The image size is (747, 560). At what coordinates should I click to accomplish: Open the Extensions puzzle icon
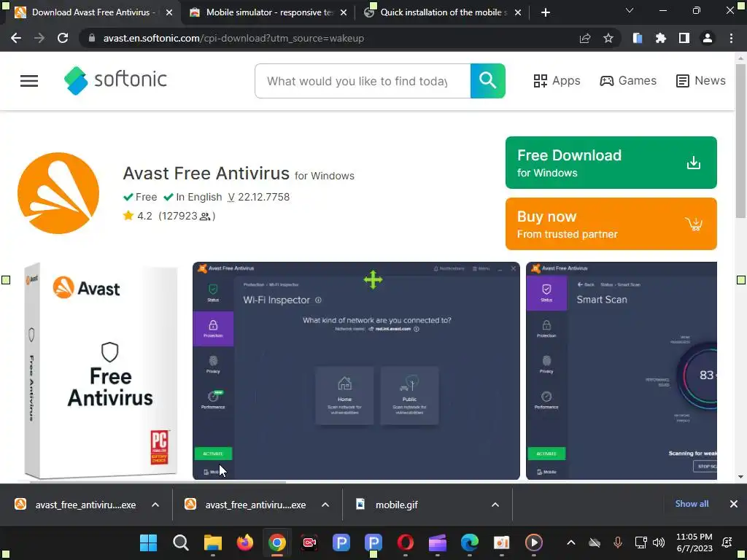coord(661,38)
